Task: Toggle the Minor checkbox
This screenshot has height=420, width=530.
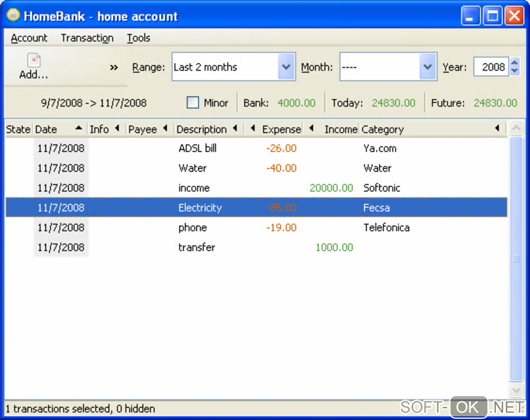Action: click(x=193, y=102)
